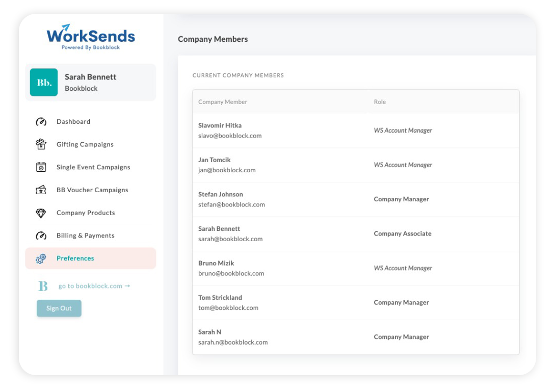
Task: Click the Preferences gears icon
Action: tap(41, 258)
